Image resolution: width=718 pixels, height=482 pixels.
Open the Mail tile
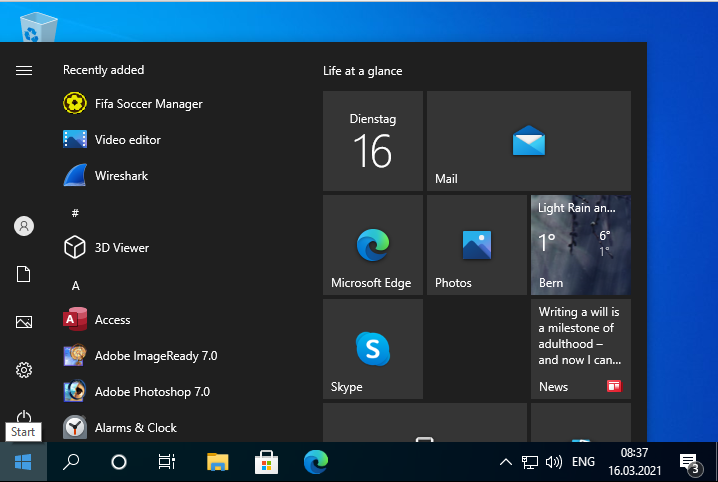tap(528, 141)
